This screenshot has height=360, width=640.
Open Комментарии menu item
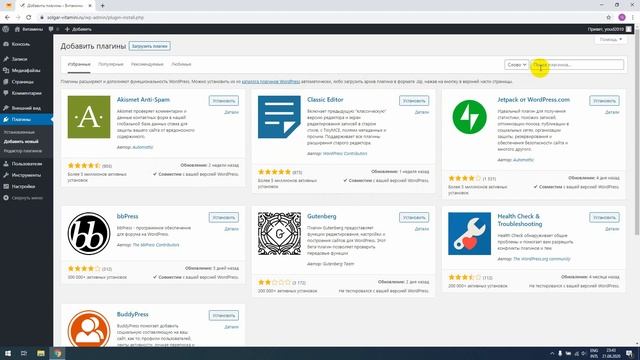(x=26, y=93)
